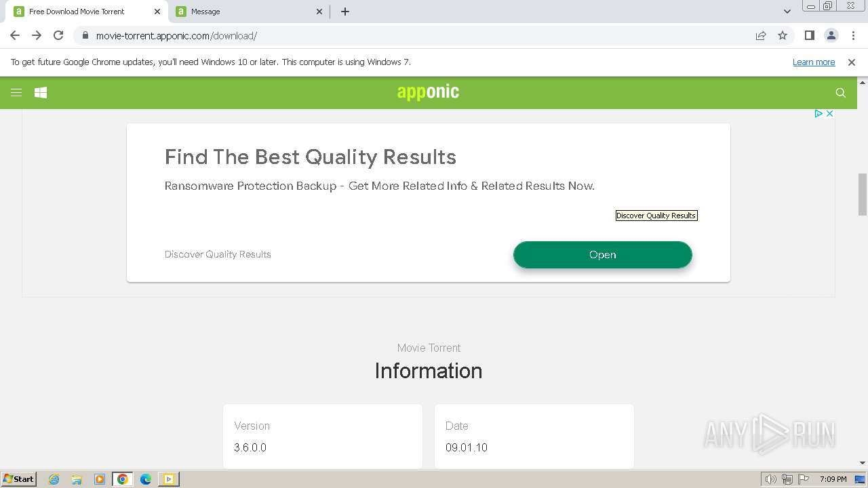The image size is (868, 488).
Task: Open the apponic hamburger menu
Action: click(x=16, y=93)
